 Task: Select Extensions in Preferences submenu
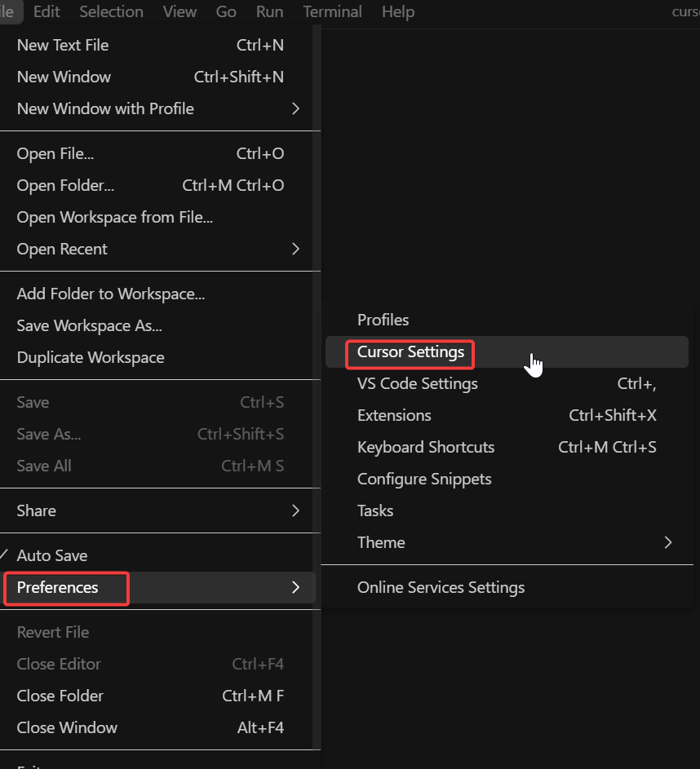394,416
